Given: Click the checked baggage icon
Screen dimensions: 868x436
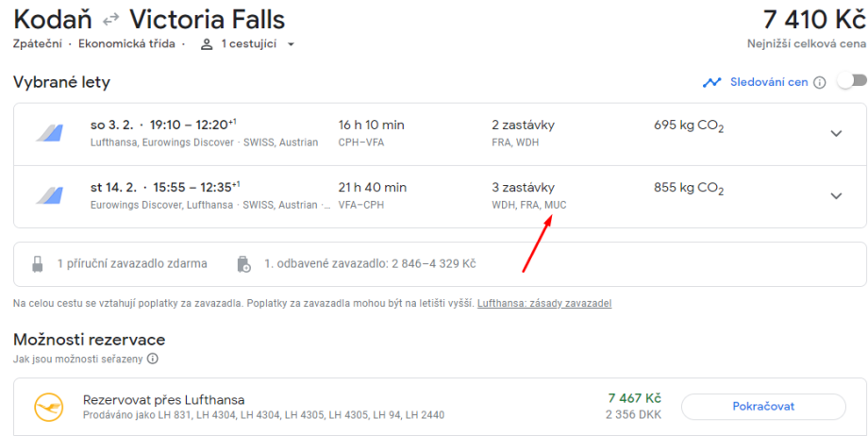Looking at the screenshot, I should (244, 264).
